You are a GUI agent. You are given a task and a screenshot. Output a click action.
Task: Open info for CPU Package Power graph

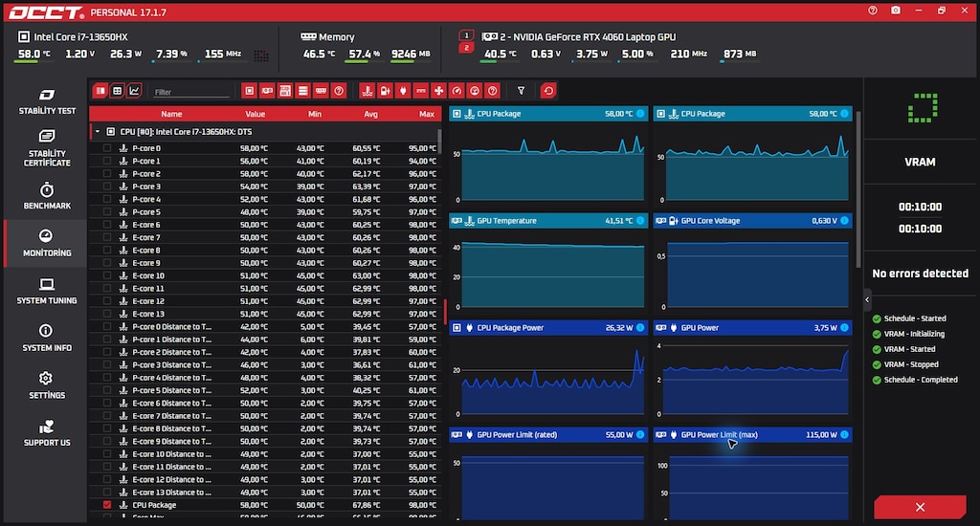(640, 327)
